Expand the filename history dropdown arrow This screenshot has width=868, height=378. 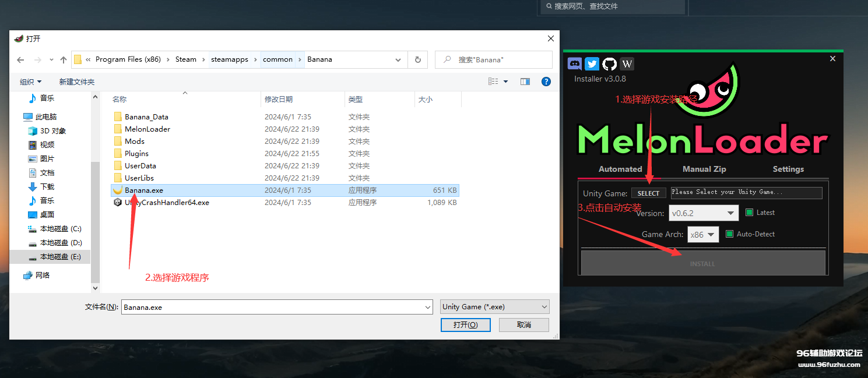(x=428, y=307)
